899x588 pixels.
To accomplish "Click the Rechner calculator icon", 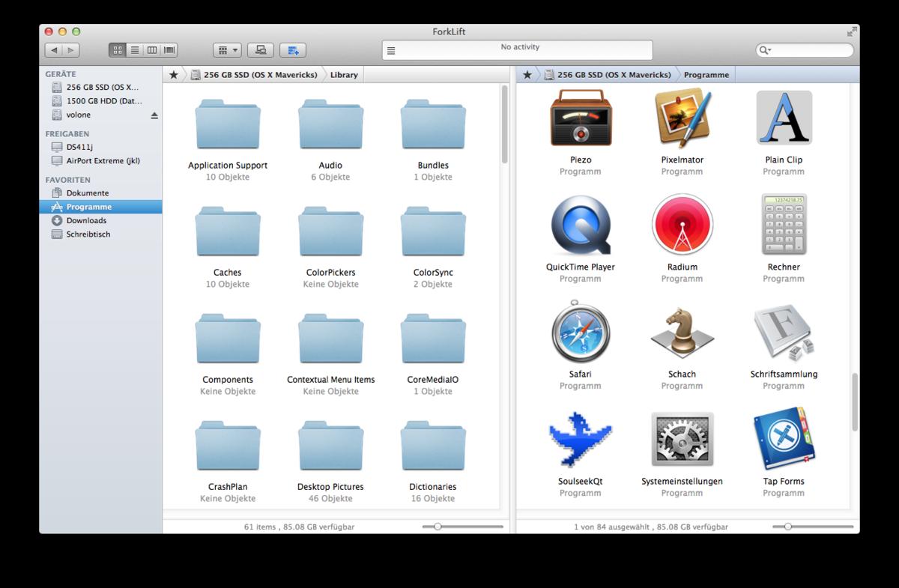I will tap(784, 224).
